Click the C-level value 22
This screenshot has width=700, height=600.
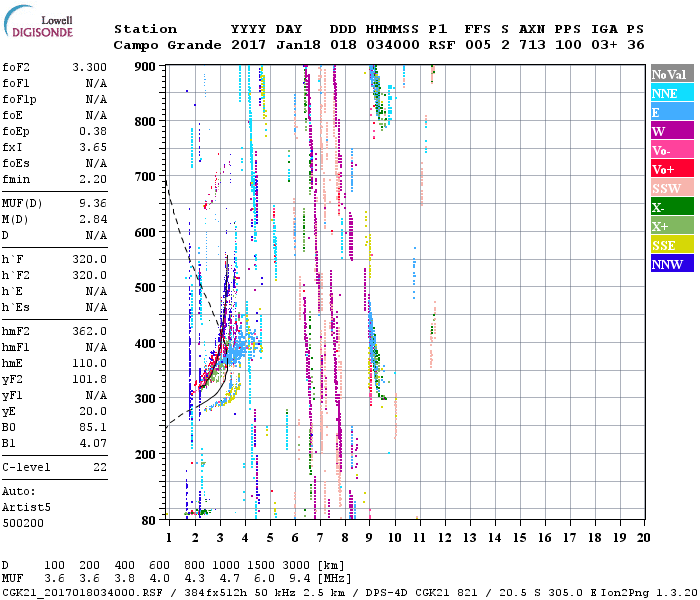pos(100,467)
